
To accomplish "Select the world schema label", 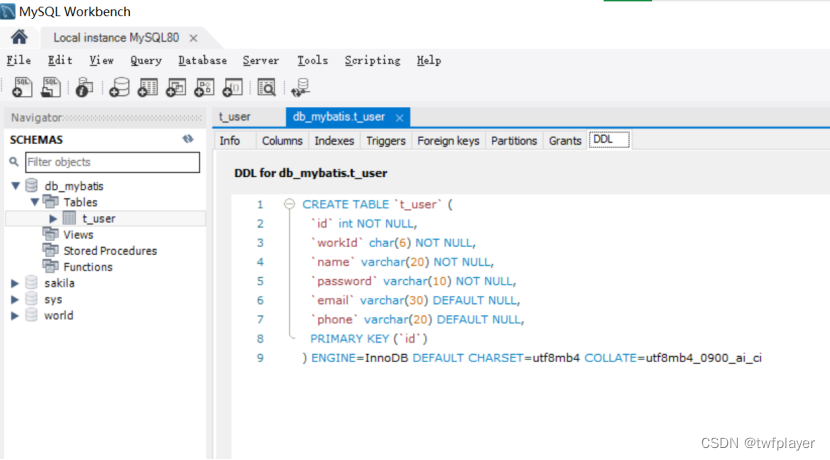I will (59, 315).
